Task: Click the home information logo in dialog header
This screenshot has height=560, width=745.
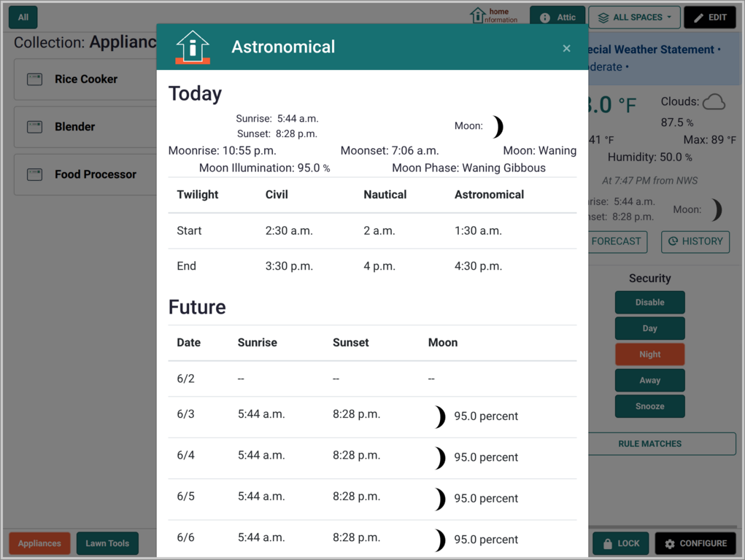Action: point(193,47)
